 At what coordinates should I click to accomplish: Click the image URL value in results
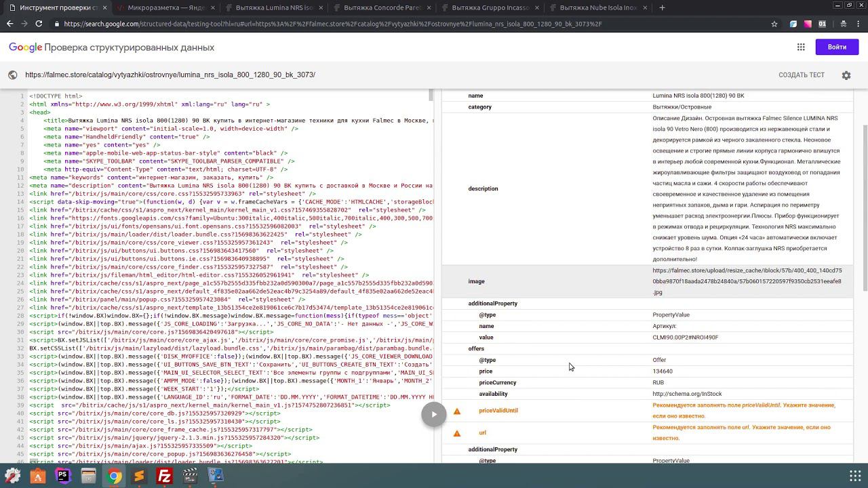coord(747,281)
